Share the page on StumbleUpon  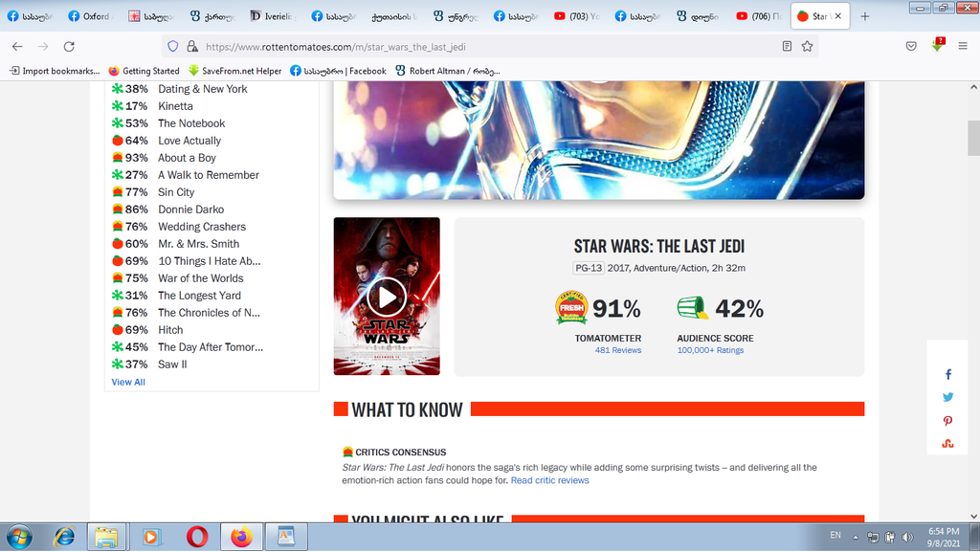(x=948, y=444)
